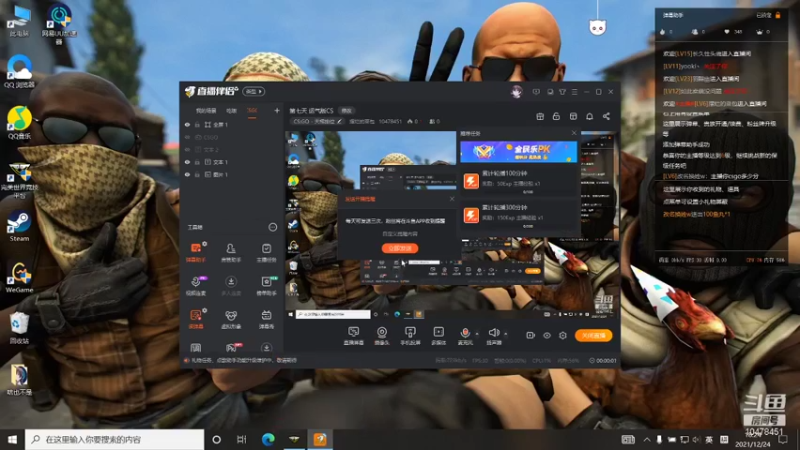Open stream settings gear
The image size is (800, 450).
[x=563, y=335]
